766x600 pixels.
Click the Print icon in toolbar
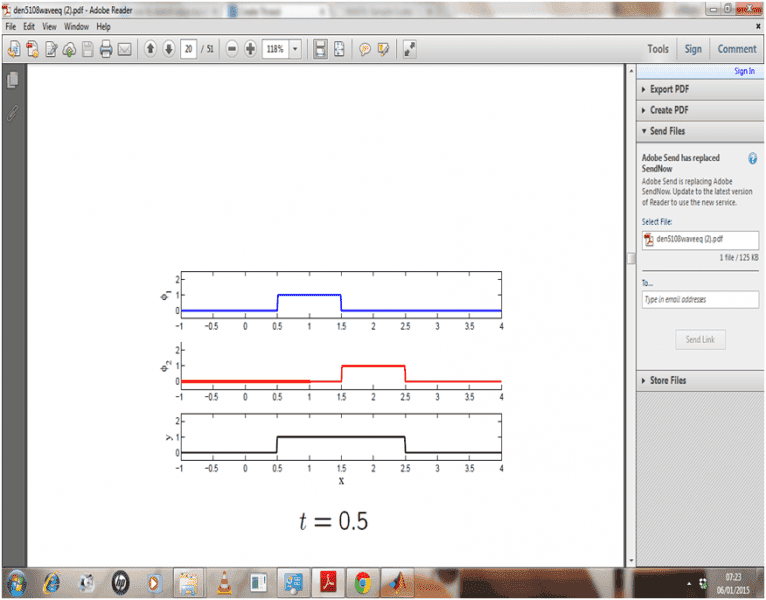pyautogui.click(x=106, y=49)
